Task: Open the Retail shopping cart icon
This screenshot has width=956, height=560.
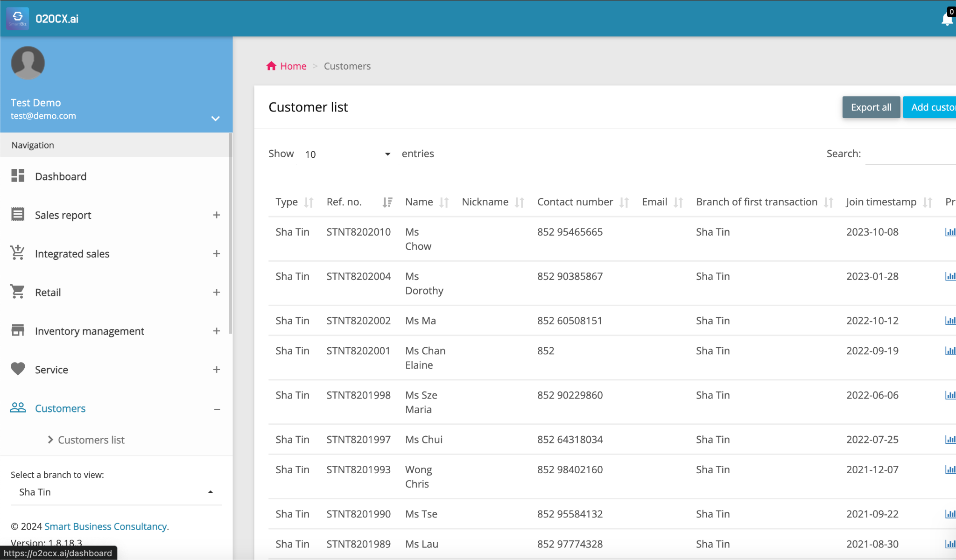Action: tap(17, 292)
